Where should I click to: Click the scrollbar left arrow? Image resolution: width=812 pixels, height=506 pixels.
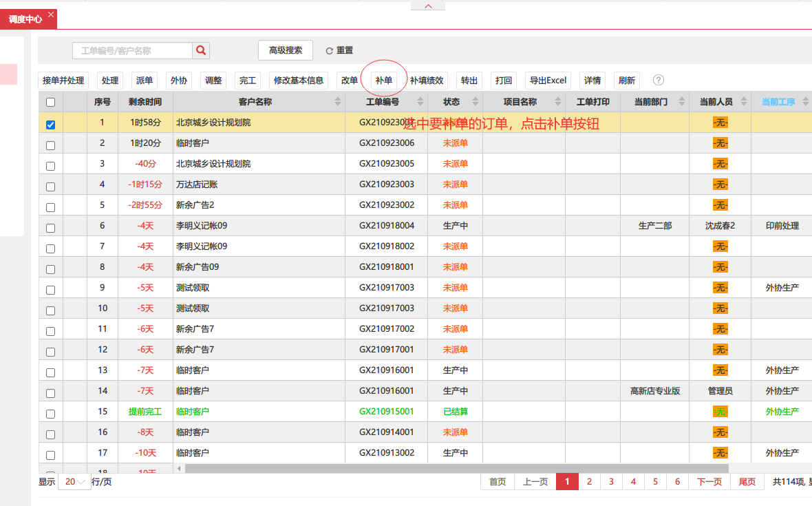(179, 468)
